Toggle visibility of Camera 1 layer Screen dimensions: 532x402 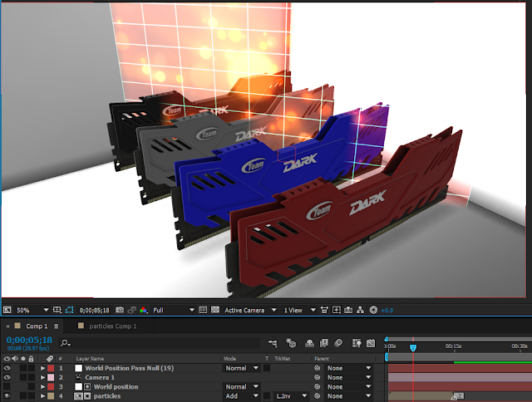[7, 377]
